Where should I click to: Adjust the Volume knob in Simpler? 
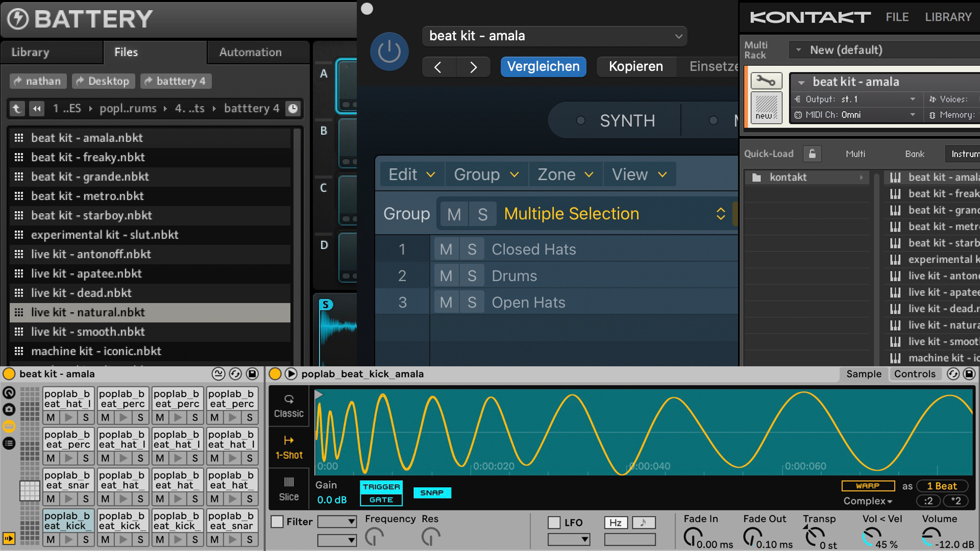click(x=932, y=536)
